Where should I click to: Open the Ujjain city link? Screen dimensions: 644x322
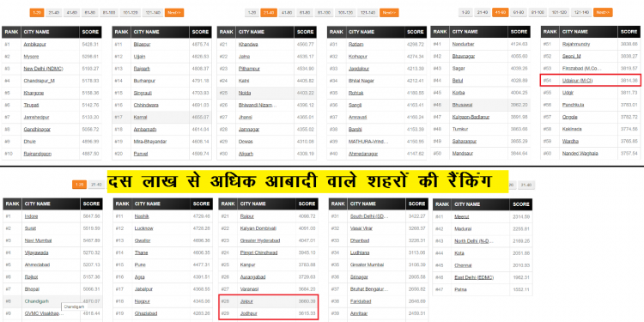coord(140,57)
